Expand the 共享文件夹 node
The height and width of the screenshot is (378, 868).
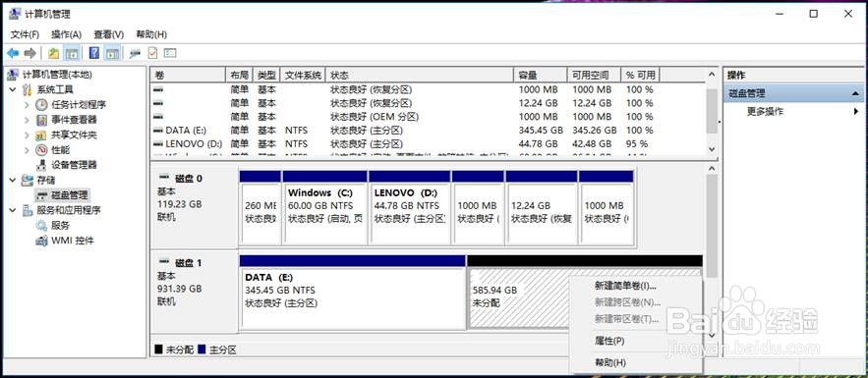27,135
